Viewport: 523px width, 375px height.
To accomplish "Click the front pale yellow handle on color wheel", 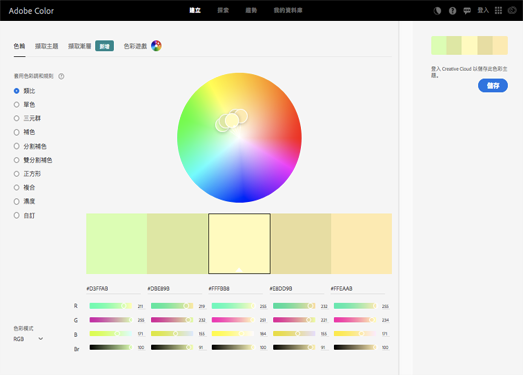I will pos(232,120).
